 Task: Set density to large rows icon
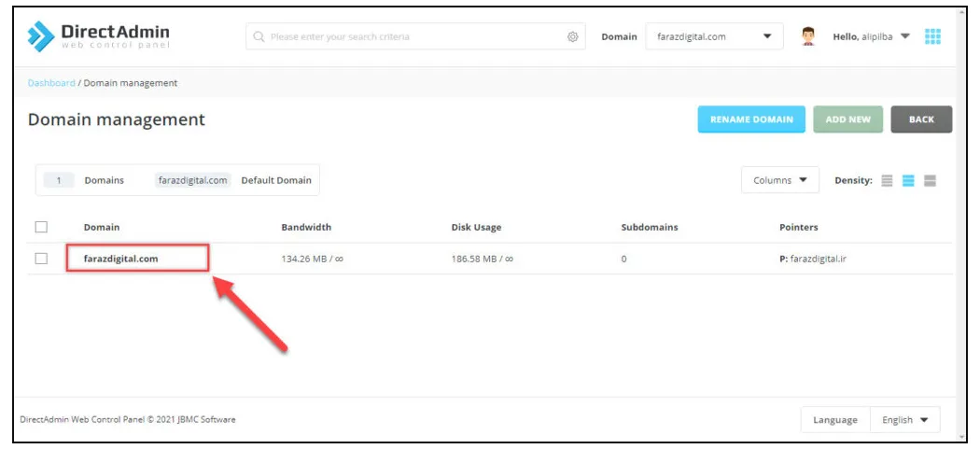(x=930, y=181)
